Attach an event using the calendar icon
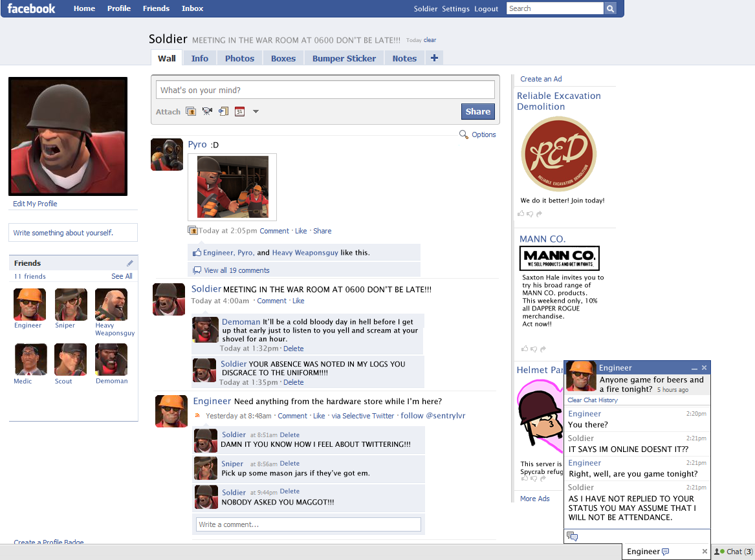Viewport: 755px width, 560px height. 240,112
